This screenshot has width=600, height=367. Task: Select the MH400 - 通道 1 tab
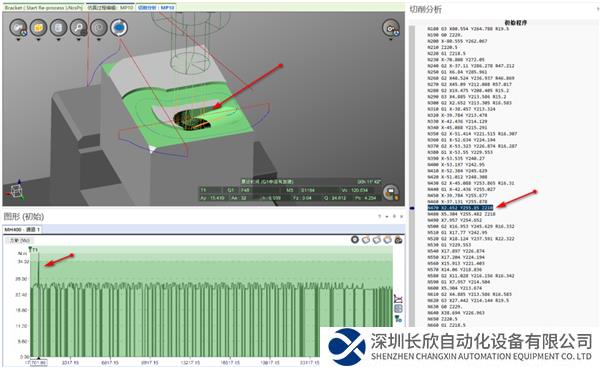click(22, 230)
